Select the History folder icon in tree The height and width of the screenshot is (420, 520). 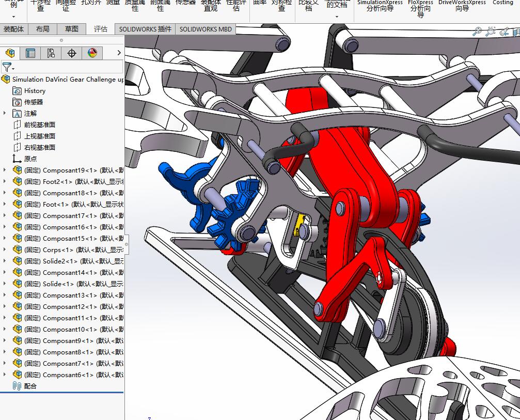(17, 91)
